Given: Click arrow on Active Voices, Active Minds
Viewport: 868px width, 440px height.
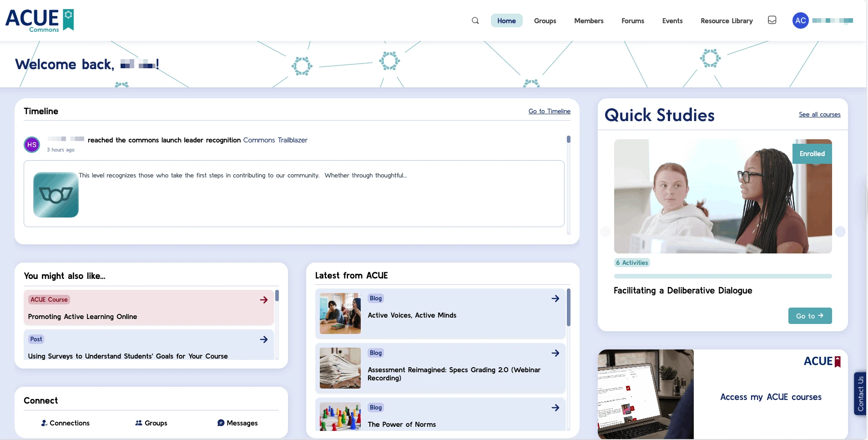Looking at the screenshot, I should pyautogui.click(x=555, y=298).
